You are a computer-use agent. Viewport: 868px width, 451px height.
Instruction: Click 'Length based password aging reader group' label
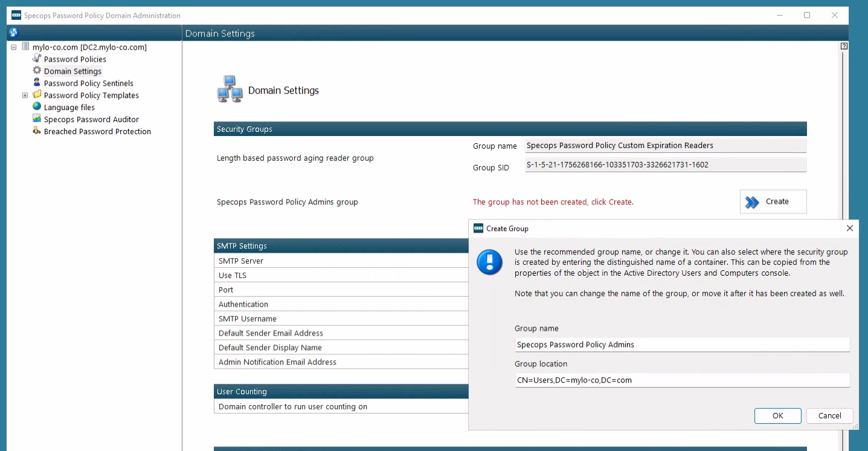(x=295, y=158)
